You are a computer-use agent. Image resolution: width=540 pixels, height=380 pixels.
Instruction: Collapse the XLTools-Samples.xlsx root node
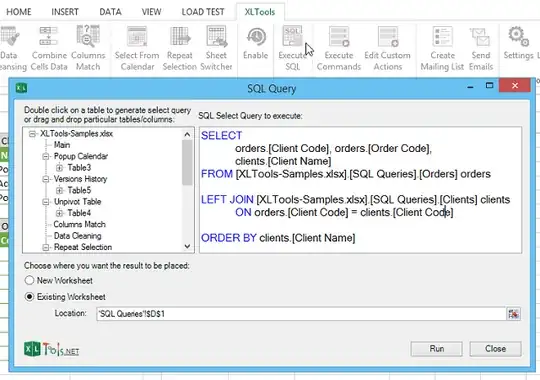(32, 134)
